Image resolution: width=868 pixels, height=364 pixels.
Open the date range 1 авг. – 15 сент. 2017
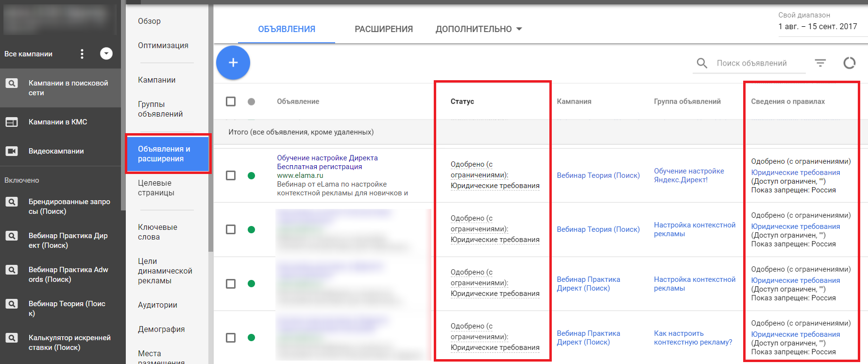pos(817,27)
